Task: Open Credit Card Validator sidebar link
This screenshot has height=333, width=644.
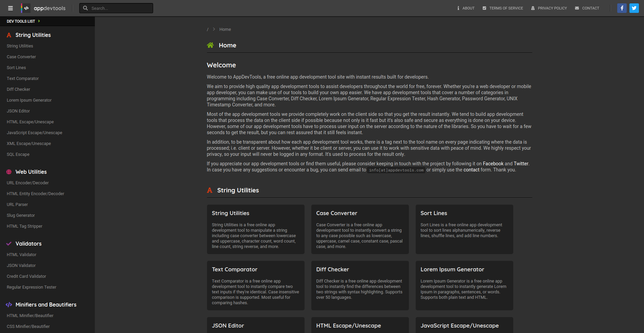Action: point(26,276)
